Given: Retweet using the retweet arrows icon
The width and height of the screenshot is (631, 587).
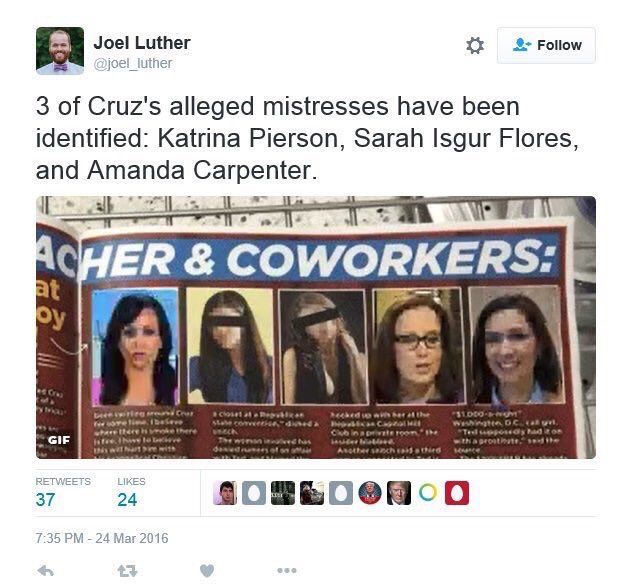Looking at the screenshot, I should (127, 571).
